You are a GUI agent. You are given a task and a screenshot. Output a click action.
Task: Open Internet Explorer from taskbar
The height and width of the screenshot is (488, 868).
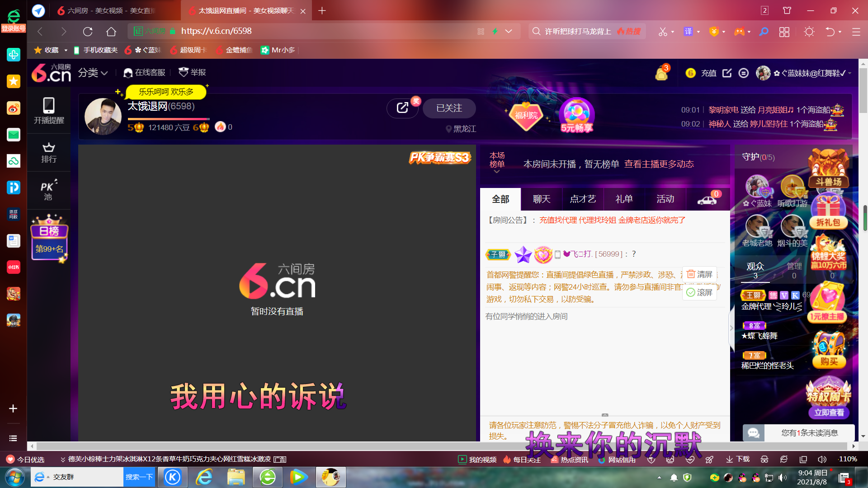(205, 477)
